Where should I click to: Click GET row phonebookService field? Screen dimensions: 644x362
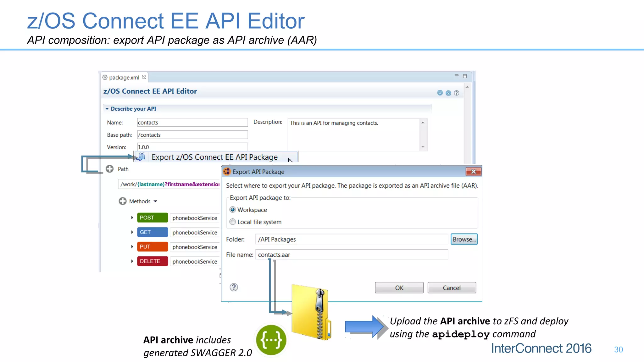click(195, 233)
